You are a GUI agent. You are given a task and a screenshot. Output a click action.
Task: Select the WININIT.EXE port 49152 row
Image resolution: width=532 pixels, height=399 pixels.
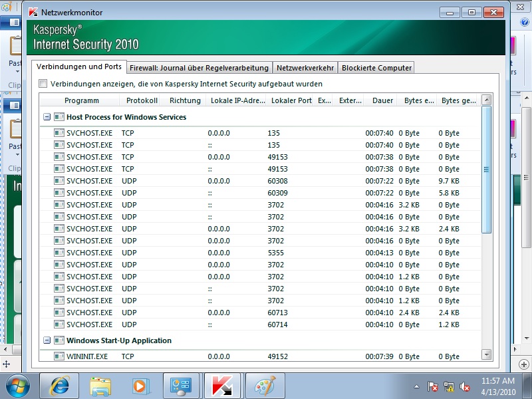[x=260, y=356]
